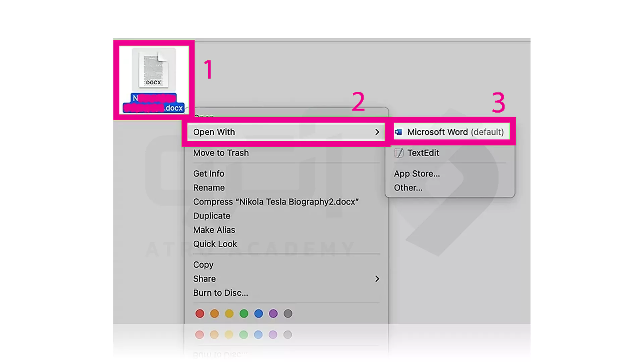The height and width of the screenshot is (362, 644).
Task: Click the TextEdit app icon
Action: click(x=398, y=153)
